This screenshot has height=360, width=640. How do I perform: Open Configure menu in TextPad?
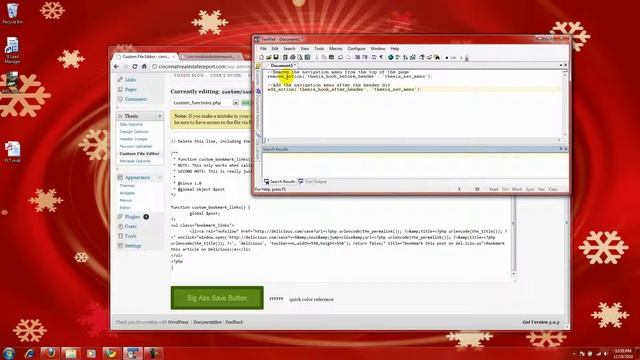pos(356,49)
